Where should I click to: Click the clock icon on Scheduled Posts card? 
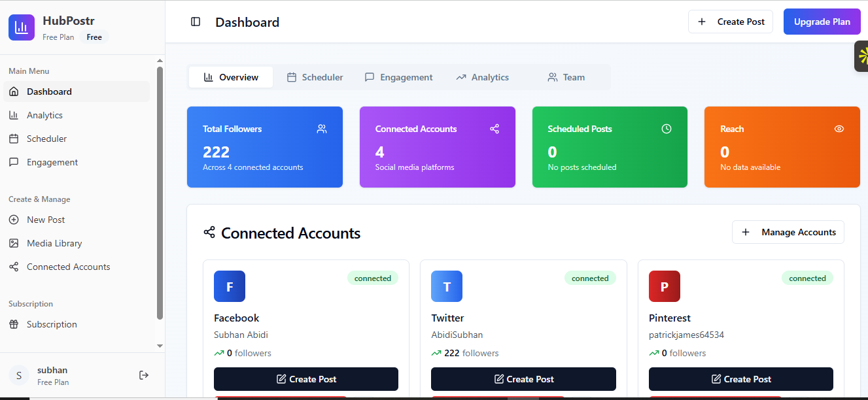(x=667, y=129)
